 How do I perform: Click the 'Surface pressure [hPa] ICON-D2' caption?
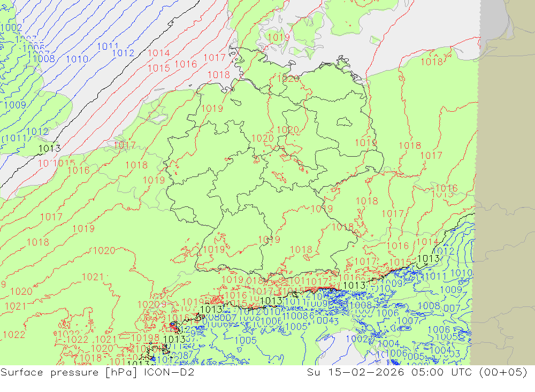tap(97, 372)
